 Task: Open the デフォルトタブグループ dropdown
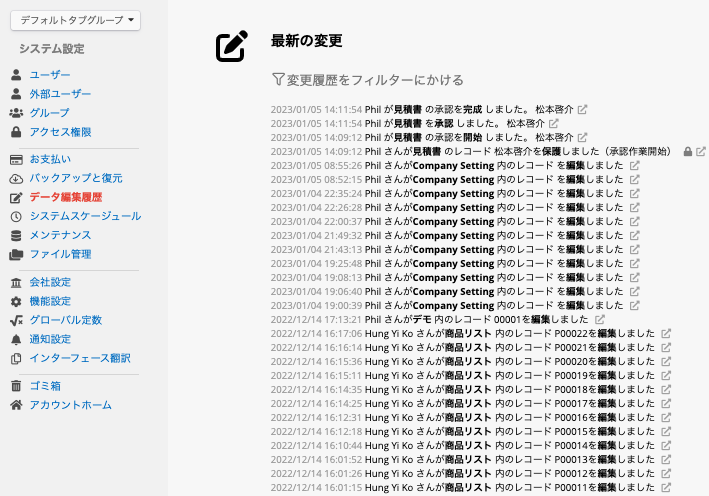(x=76, y=19)
